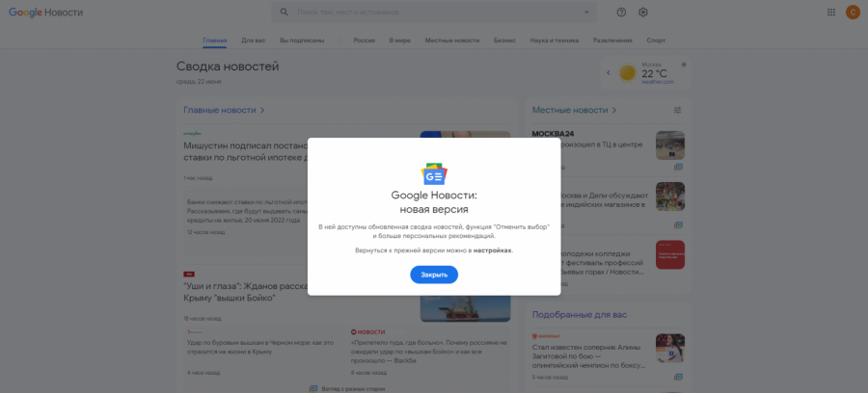This screenshot has width=868, height=393.
Task: Open the Google apps grid icon
Action: click(831, 13)
